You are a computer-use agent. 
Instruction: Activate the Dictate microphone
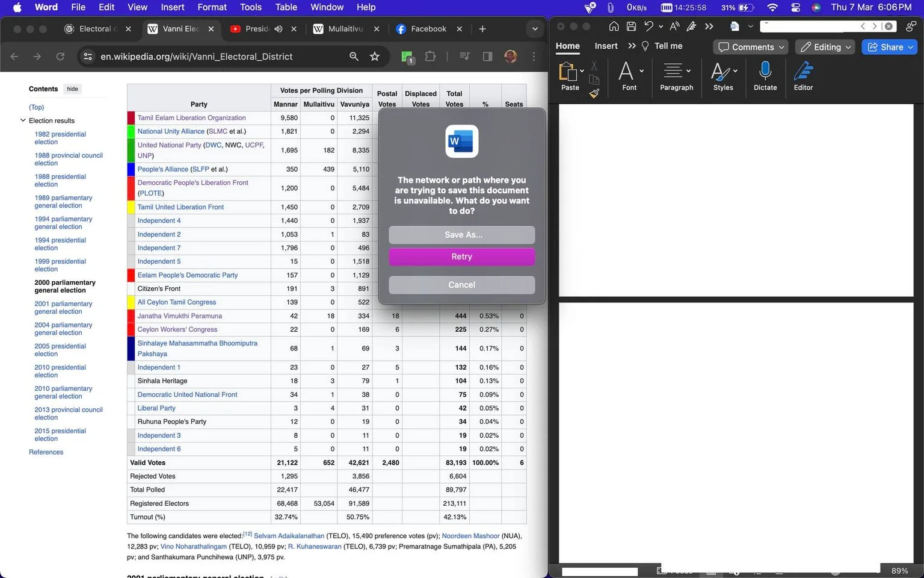click(765, 75)
